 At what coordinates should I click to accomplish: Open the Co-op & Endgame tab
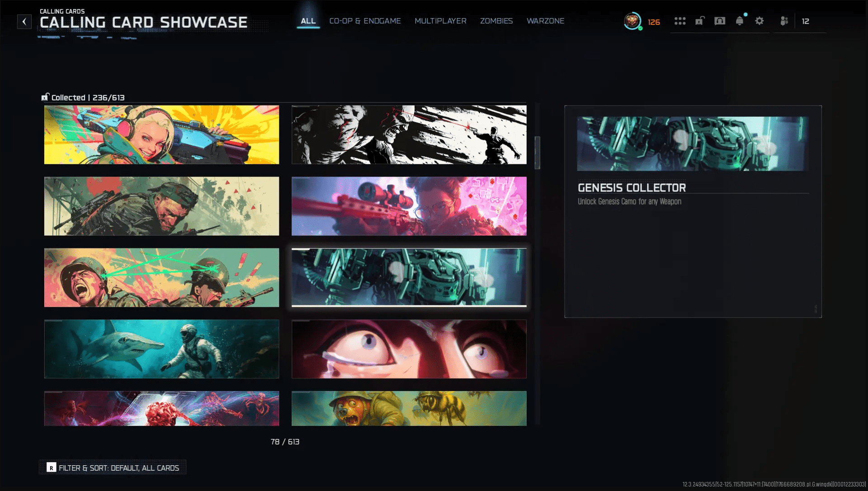tap(365, 21)
